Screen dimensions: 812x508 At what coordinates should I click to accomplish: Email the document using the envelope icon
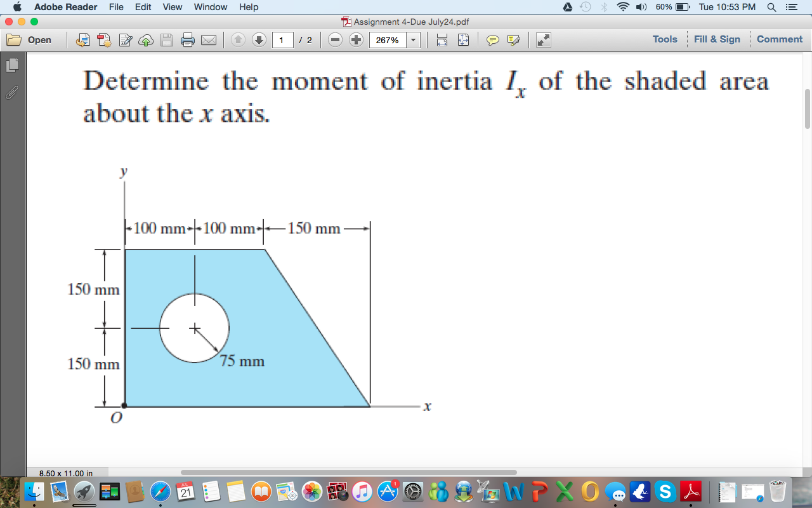[x=209, y=39]
